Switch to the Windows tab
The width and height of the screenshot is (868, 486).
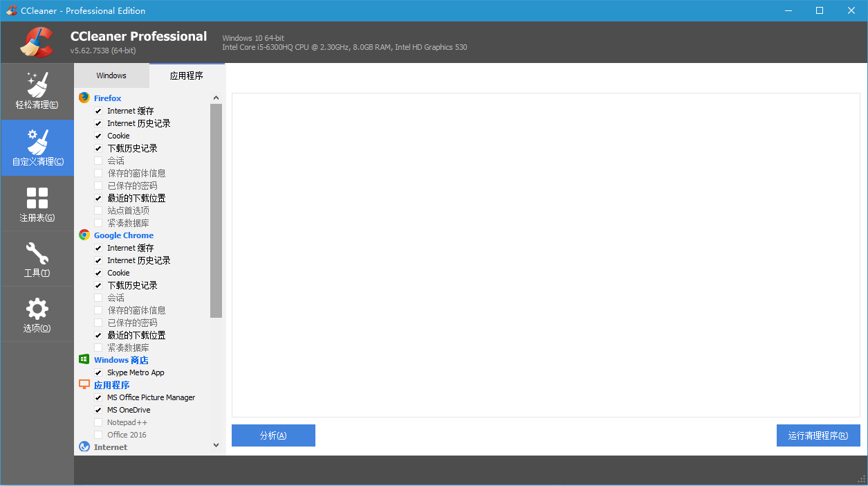(111, 75)
